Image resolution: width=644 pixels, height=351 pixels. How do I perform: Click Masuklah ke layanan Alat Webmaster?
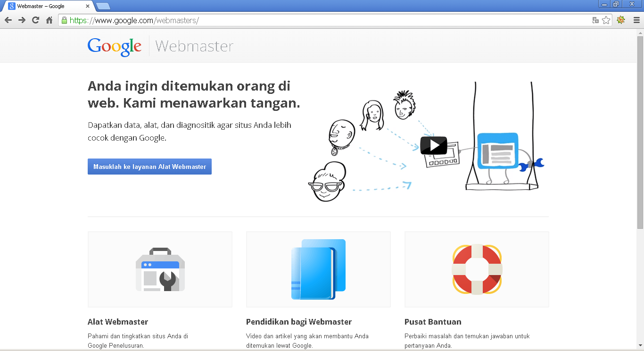coord(149,166)
